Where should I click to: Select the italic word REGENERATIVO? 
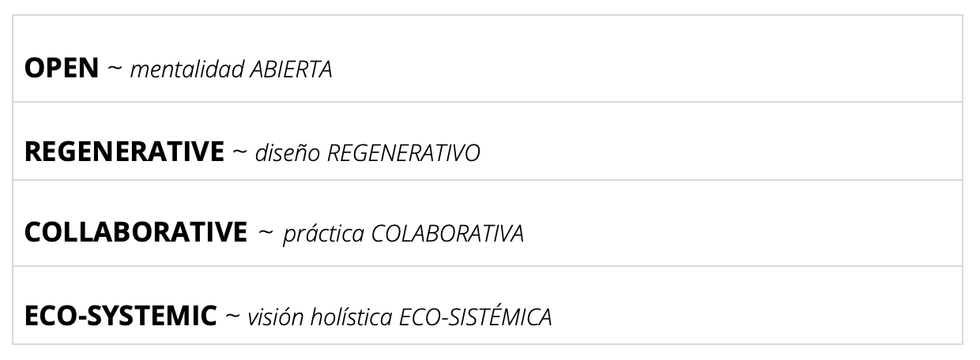(x=403, y=152)
